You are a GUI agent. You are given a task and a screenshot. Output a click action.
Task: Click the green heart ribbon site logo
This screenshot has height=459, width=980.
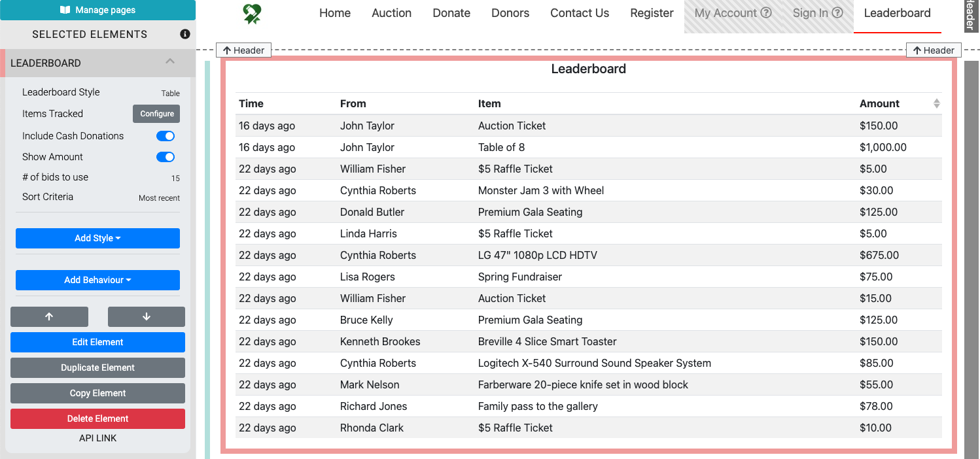[x=252, y=14]
